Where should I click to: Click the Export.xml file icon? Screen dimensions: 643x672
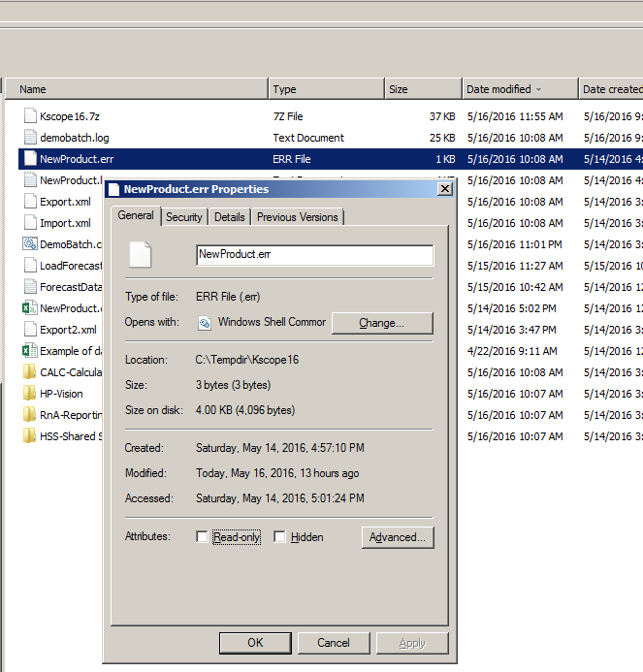[x=30, y=202]
